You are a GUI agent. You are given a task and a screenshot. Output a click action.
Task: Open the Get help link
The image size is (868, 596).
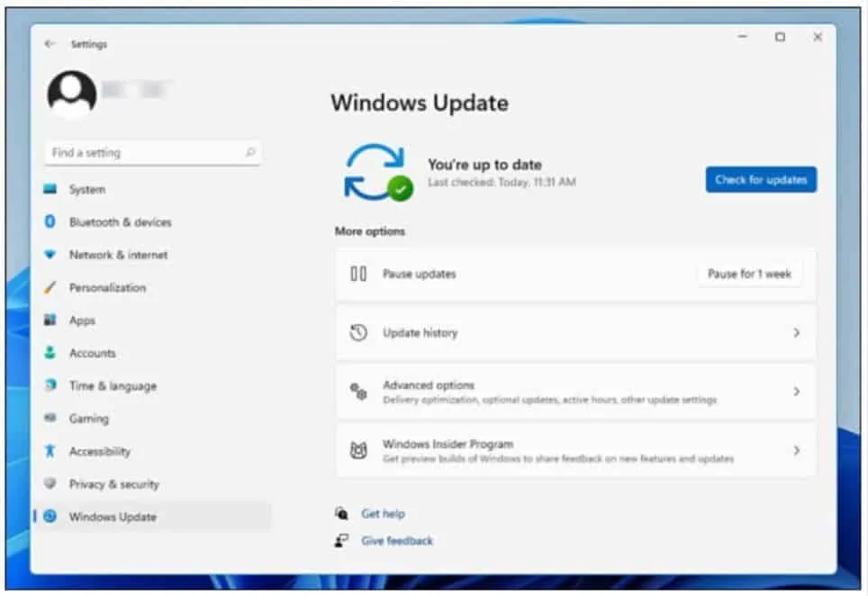point(383,514)
